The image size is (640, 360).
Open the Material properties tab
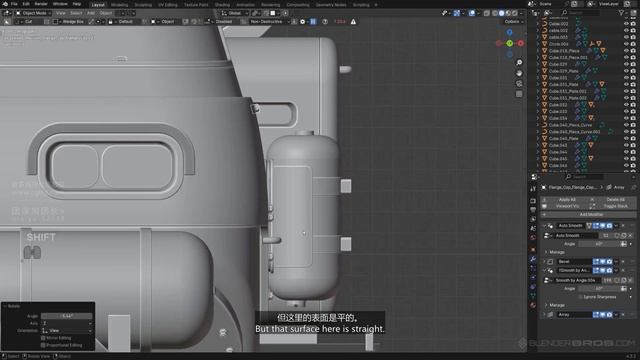[x=533, y=305]
